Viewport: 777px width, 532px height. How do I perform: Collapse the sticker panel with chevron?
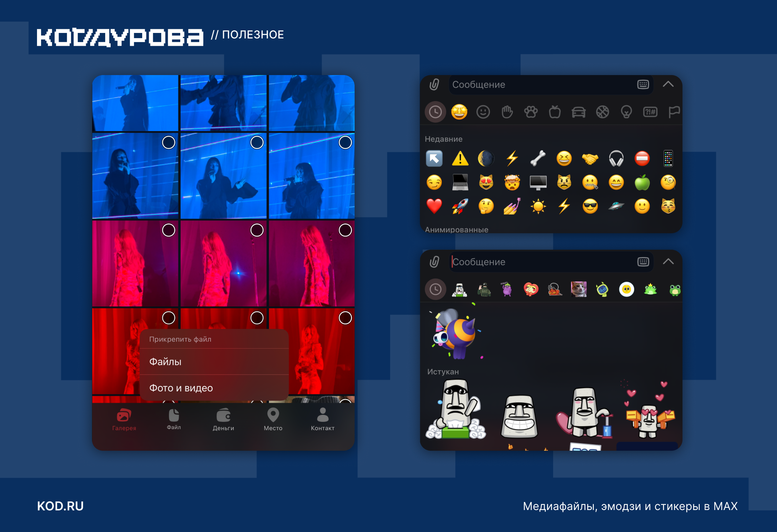[x=668, y=261]
